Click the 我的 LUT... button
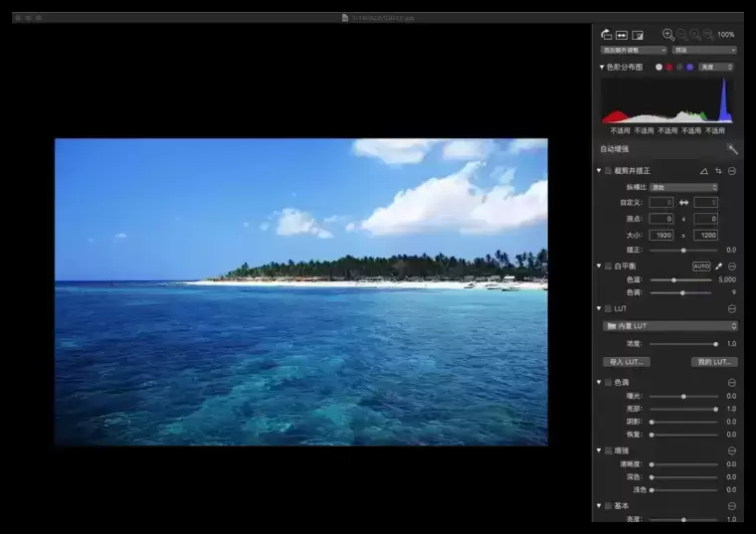The image size is (756, 534). tap(714, 361)
